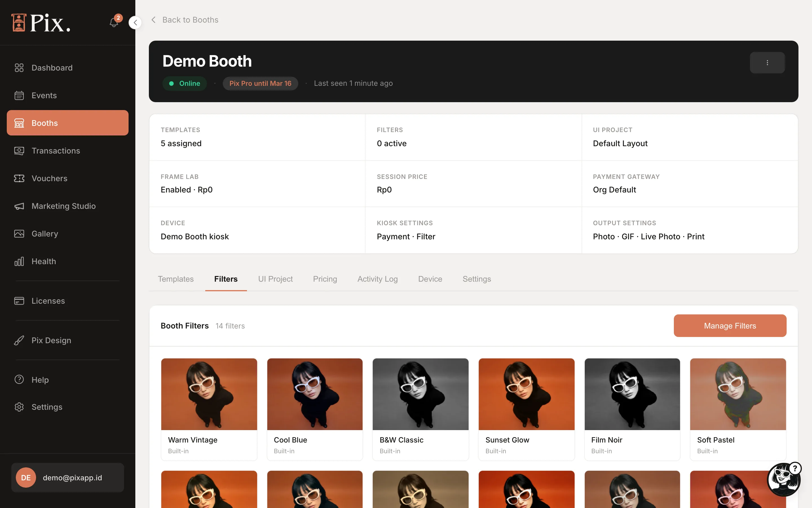Screen dimensions: 812x508
Task: Click the Help question mark icon
Action: click(x=19, y=380)
